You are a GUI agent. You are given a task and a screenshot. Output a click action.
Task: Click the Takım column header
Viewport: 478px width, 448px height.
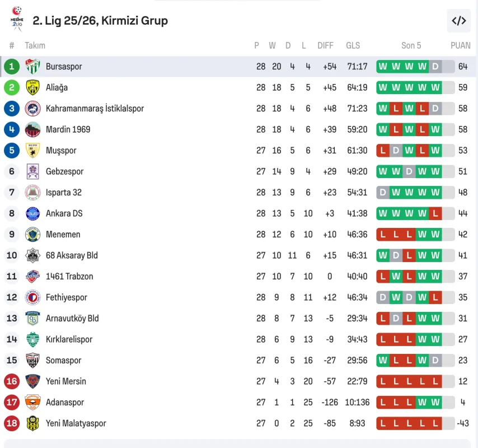pyautogui.click(x=35, y=45)
